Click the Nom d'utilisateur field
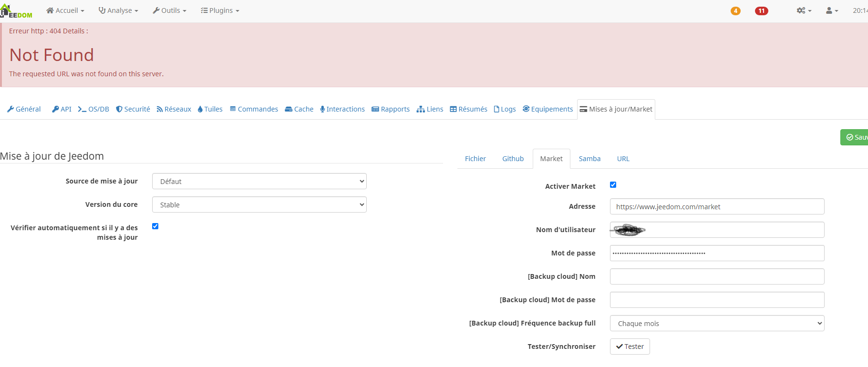The width and height of the screenshot is (868, 367). (x=717, y=230)
